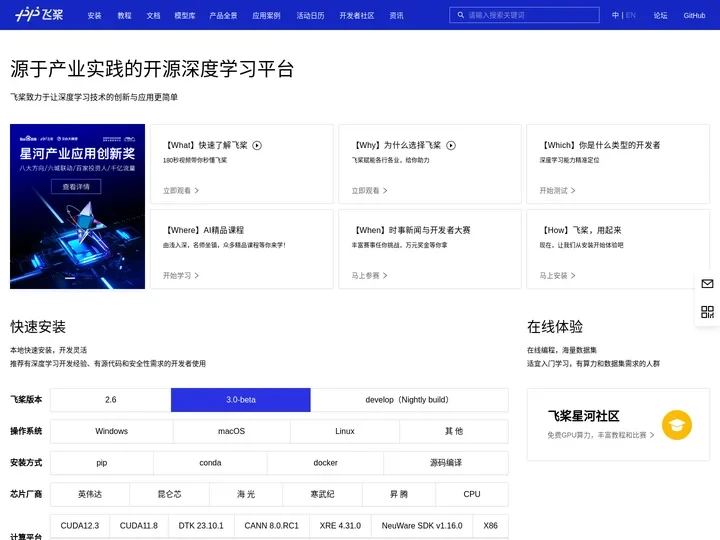Select docker install method
Image resolution: width=720 pixels, height=540 pixels.
coord(325,463)
